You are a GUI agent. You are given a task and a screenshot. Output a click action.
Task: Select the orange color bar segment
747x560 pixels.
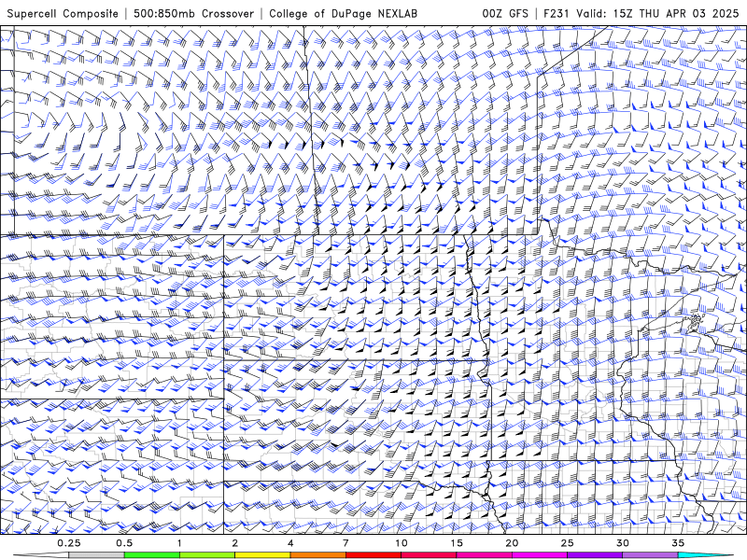[x=317, y=555]
